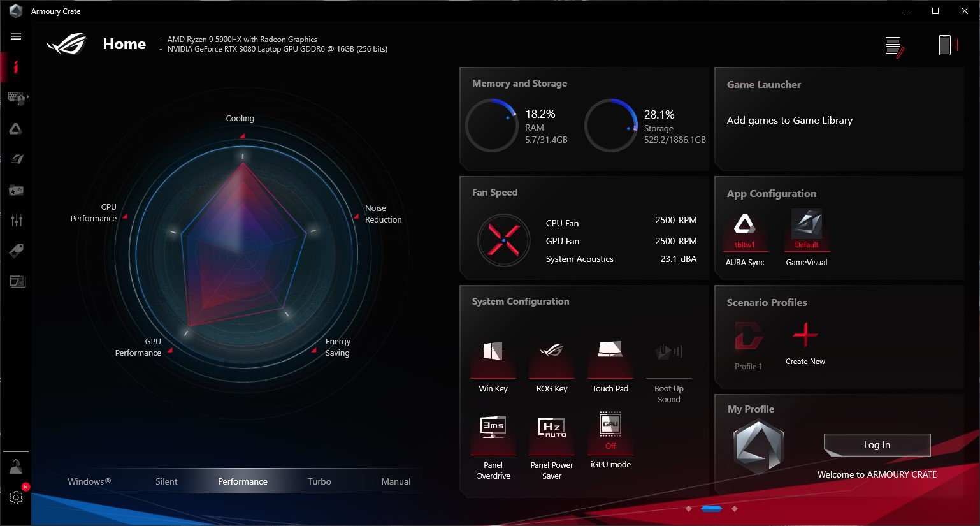Click the mobile device connection icon

click(948, 45)
